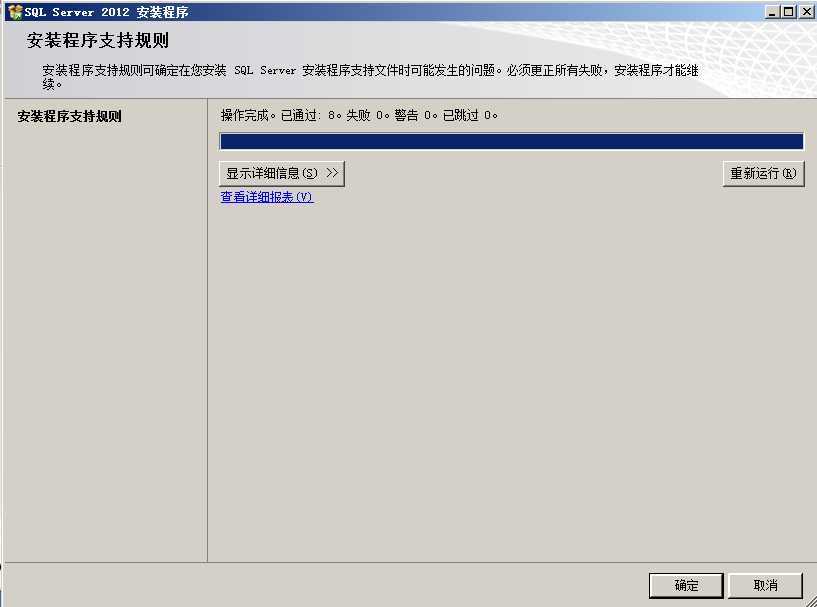Click the 操作完成 status text line

[x=250, y=115]
